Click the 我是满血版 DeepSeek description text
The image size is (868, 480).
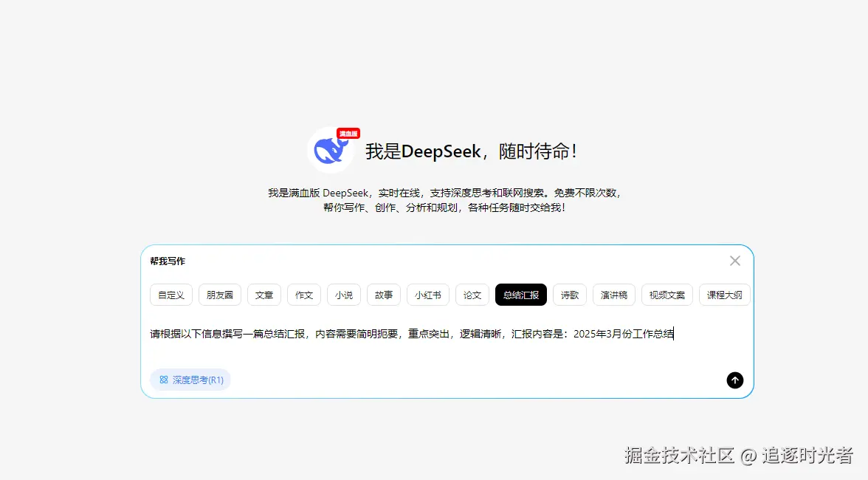click(444, 200)
